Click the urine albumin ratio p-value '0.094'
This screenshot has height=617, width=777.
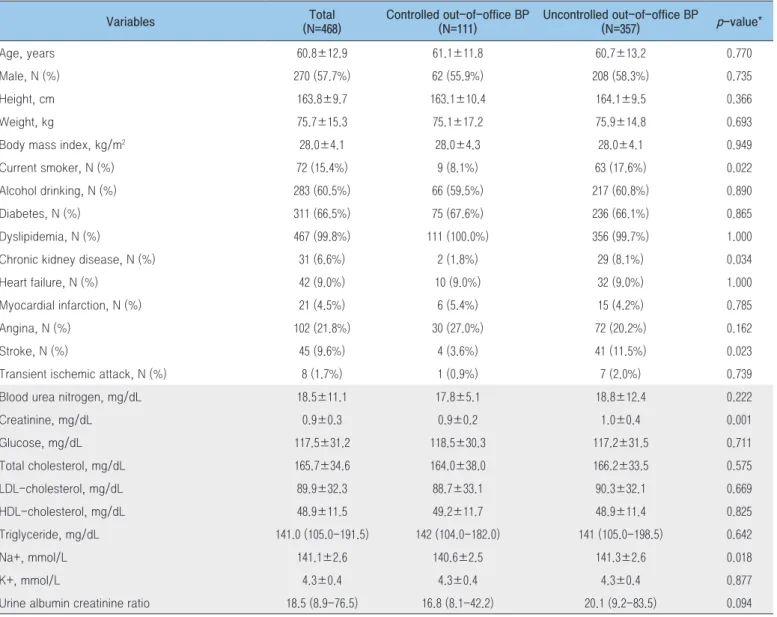coord(739,604)
